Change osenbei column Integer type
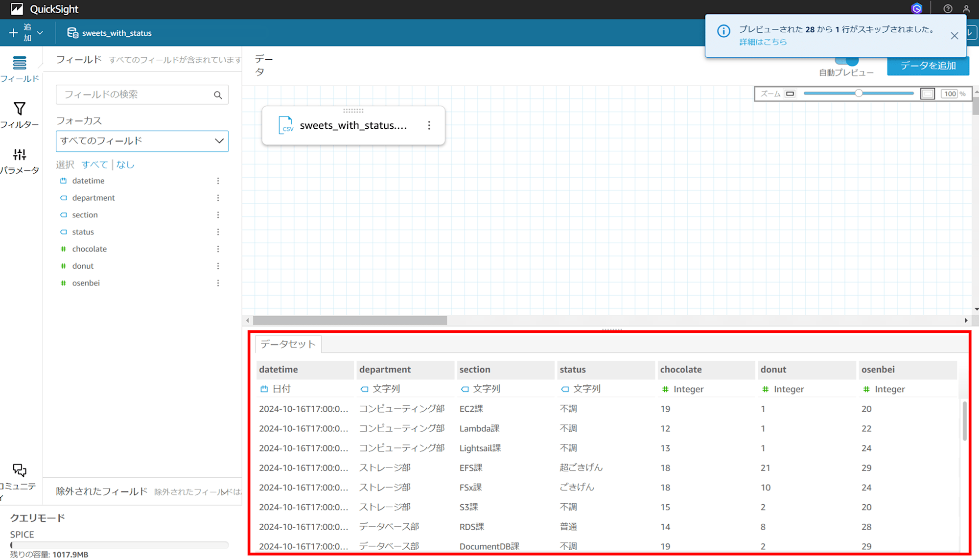The width and height of the screenshot is (979, 560). pos(884,389)
